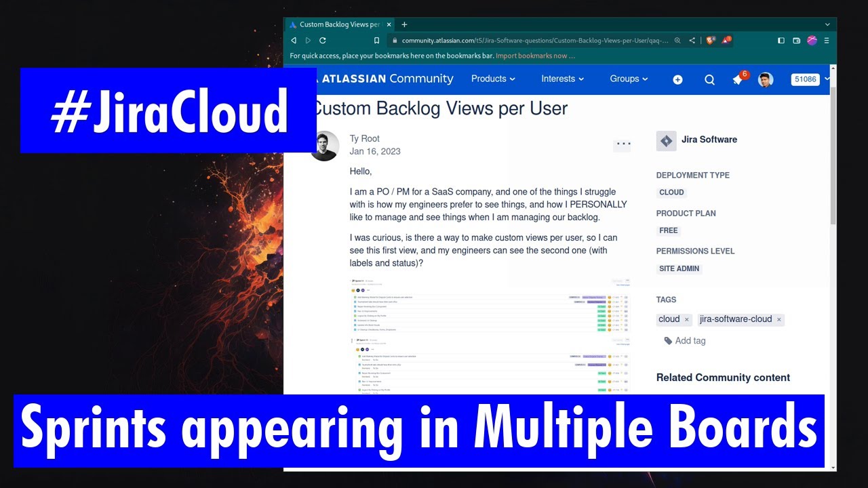The width and height of the screenshot is (868, 488).
Task: Open the embedded backlog screenshot
Action: coord(490,335)
